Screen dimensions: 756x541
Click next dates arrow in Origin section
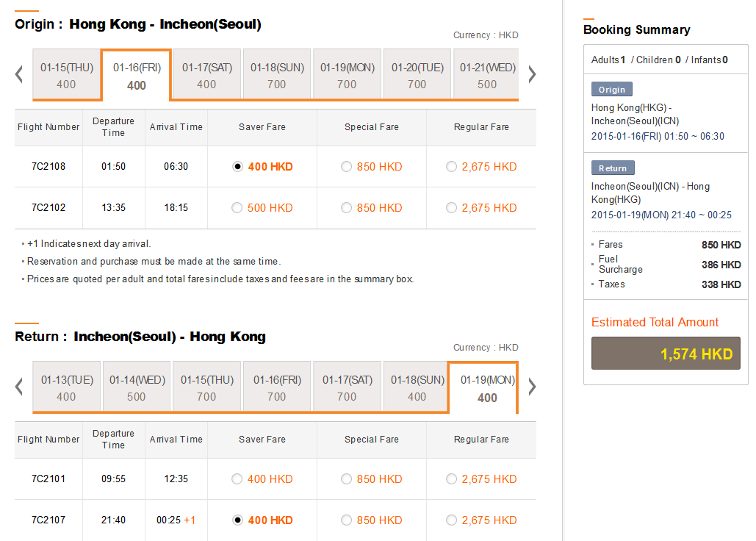(x=532, y=74)
